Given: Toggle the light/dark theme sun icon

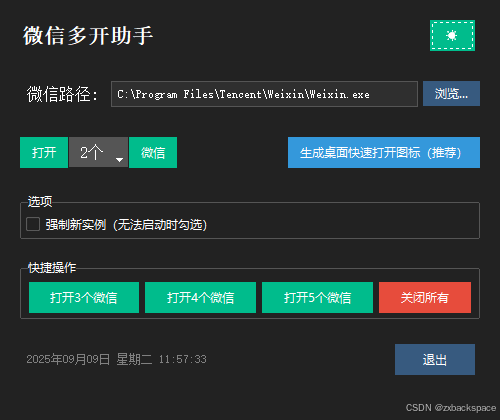Looking at the screenshot, I should (452, 35).
